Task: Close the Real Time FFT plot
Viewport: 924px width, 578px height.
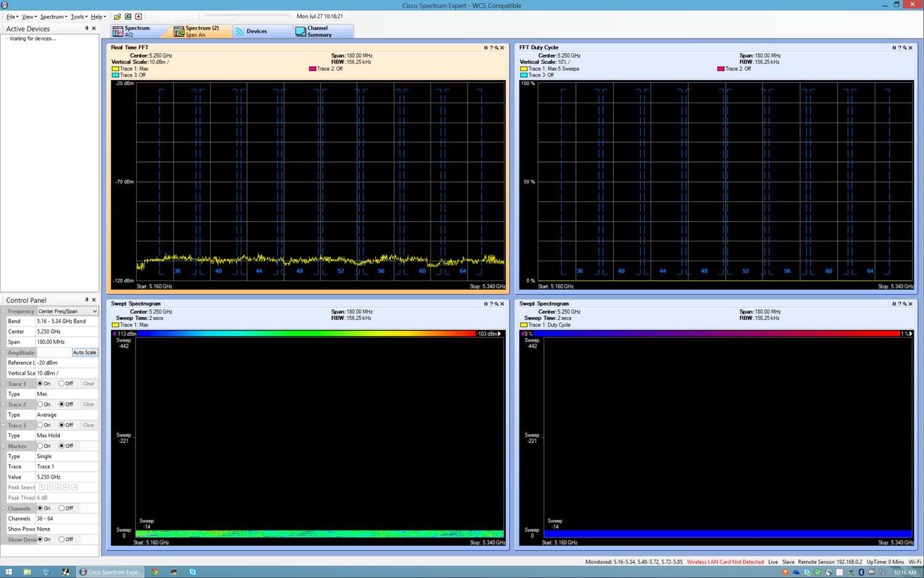Action: click(x=502, y=47)
